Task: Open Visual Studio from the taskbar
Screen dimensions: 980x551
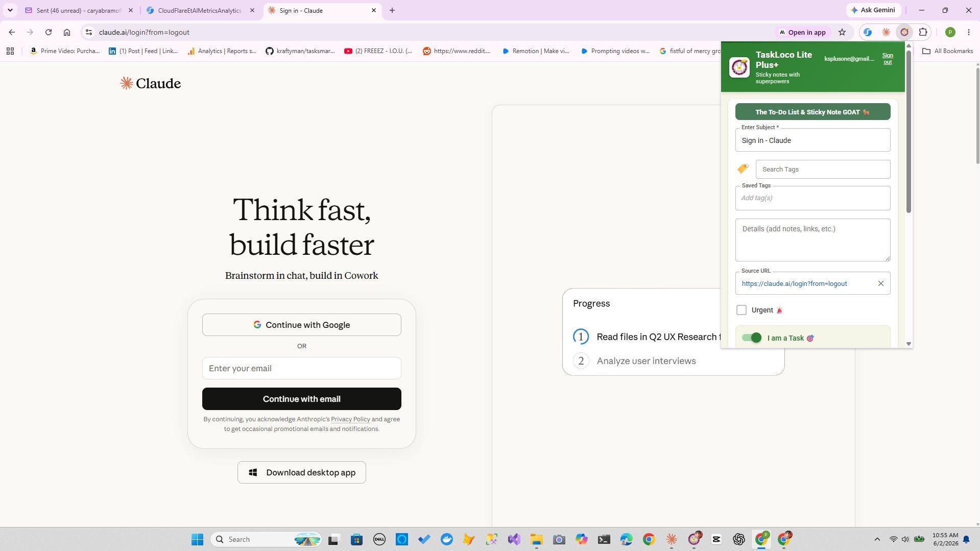Action: [x=514, y=539]
